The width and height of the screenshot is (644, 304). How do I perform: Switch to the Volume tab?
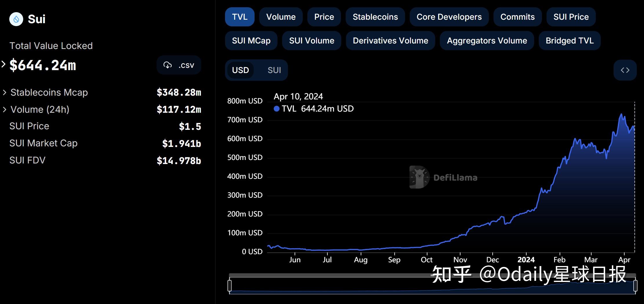[280, 17]
